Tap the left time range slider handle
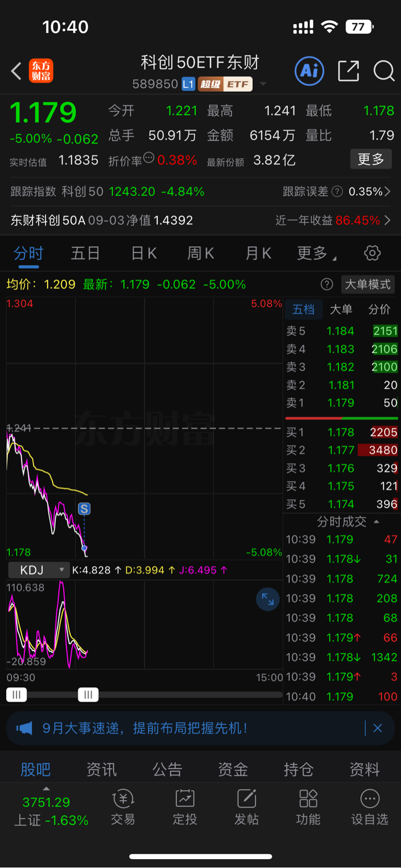401x868 pixels. pyautogui.click(x=17, y=695)
